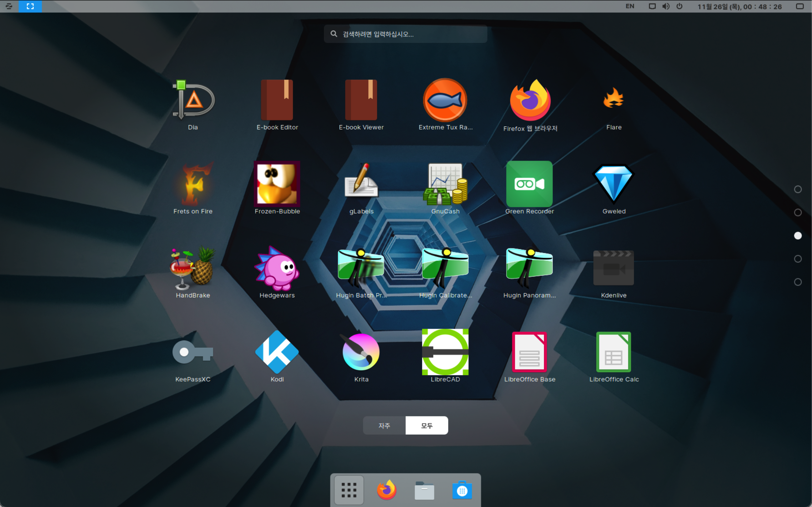Image resolution: width=812 pixels, height=507 pixels.
Task: Open the volume control in top bar
Action: tap(666, 6)
